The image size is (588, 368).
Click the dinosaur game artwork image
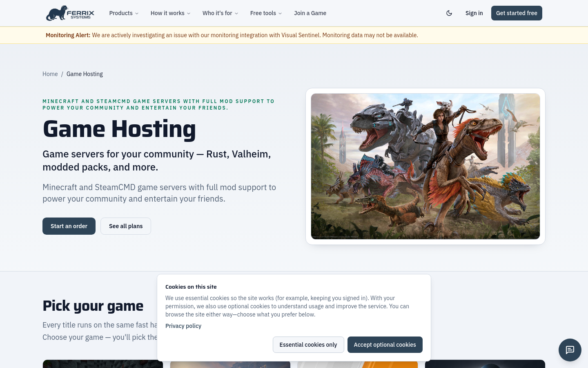[x=425, y=166]
